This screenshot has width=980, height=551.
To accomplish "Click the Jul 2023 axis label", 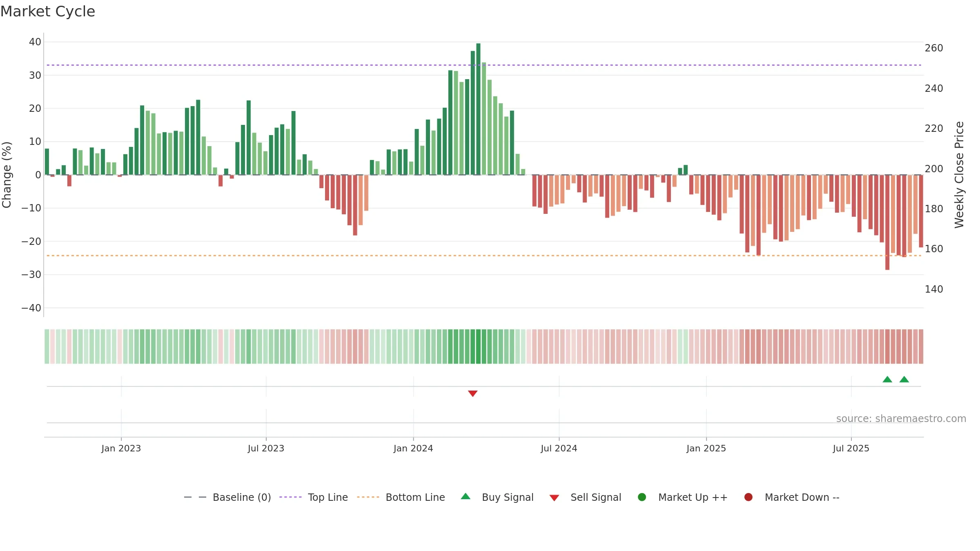I will click(266, 449).
